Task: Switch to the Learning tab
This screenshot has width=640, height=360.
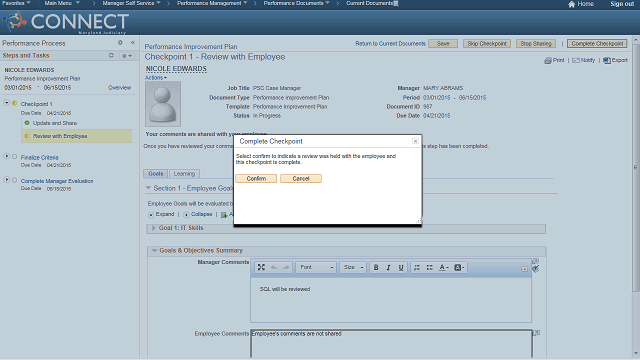Action: [184, 173]
